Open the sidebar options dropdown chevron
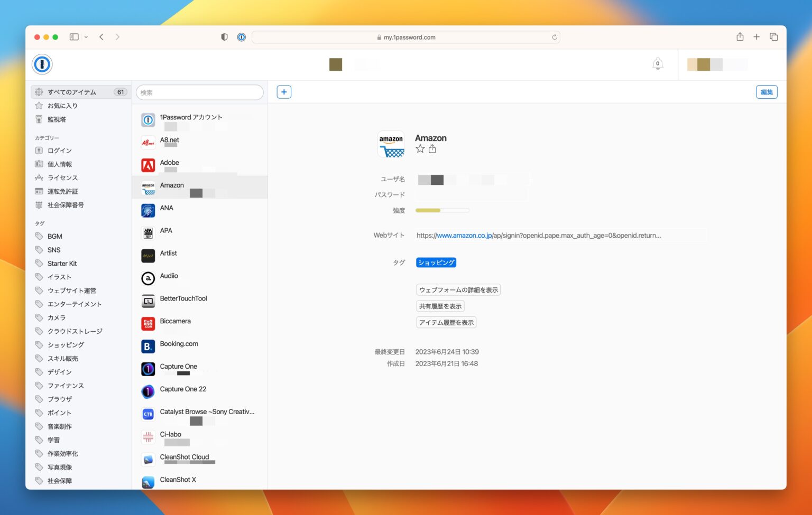The width and height of the screenshot is (812, 515). point(86,37)
